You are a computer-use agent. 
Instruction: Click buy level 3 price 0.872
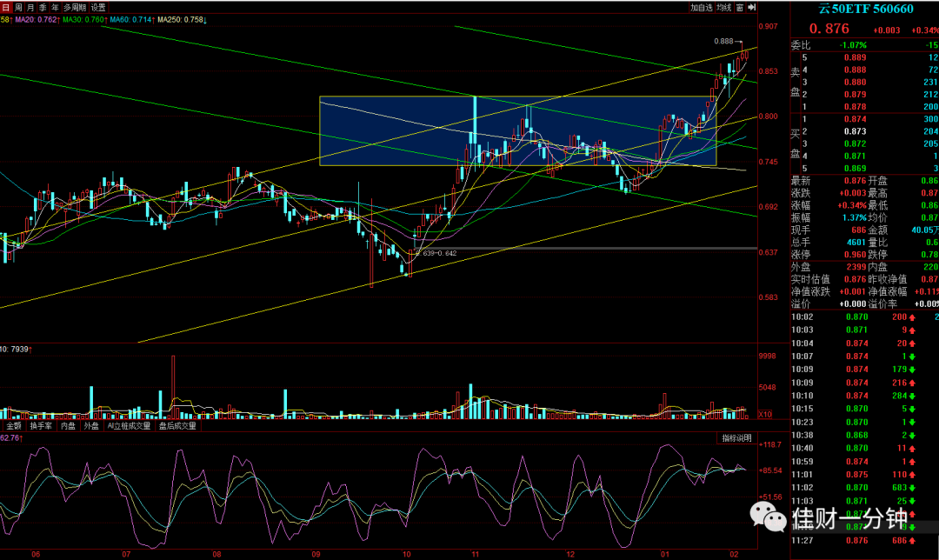click(856, 143)
